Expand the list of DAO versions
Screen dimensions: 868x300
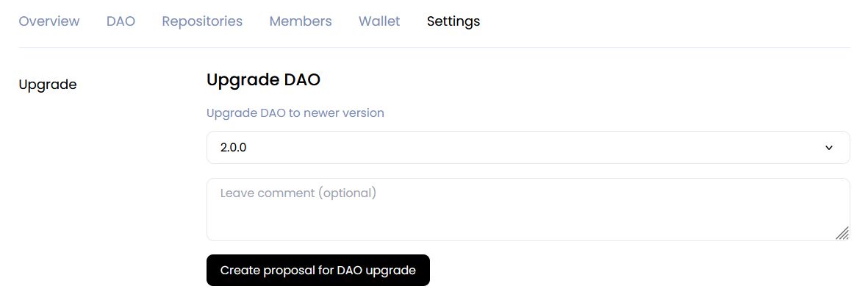coord(528,148)
